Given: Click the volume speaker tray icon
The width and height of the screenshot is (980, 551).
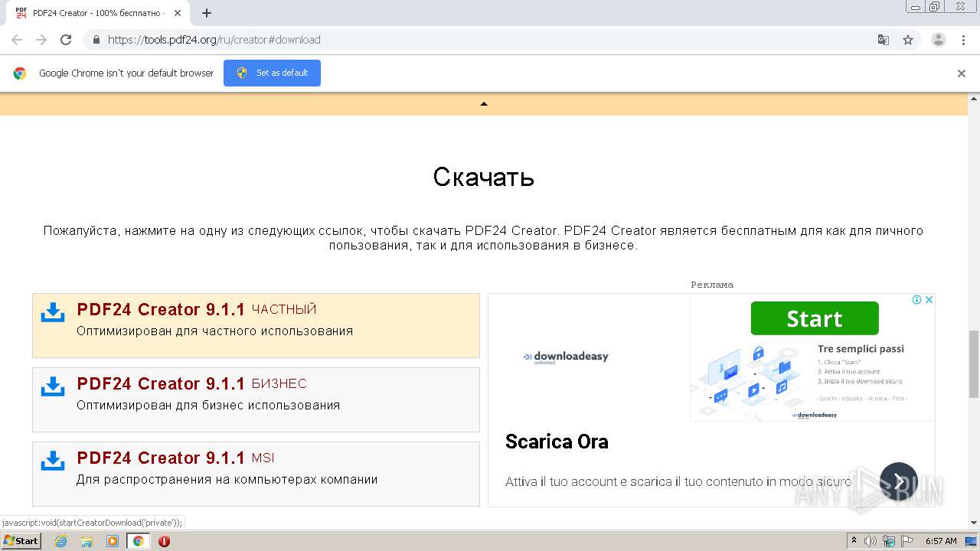Looking at the screenshot, I should click(x=871, y=541).
